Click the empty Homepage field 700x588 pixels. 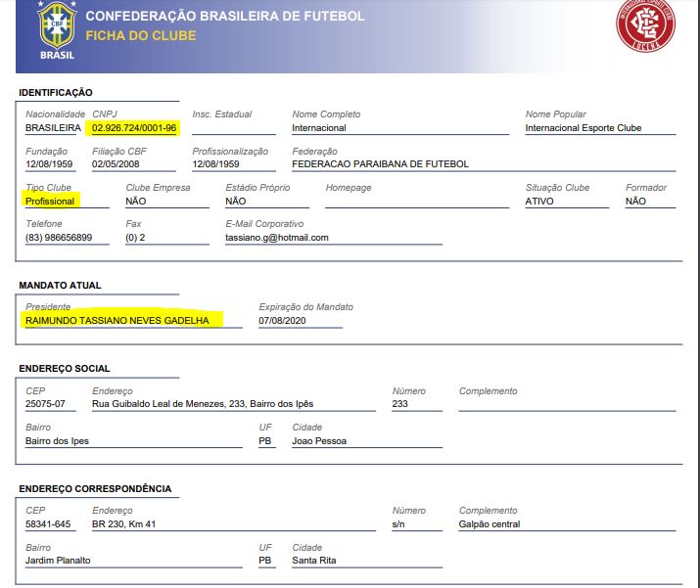pyautogui.click(x=417, y=202)
